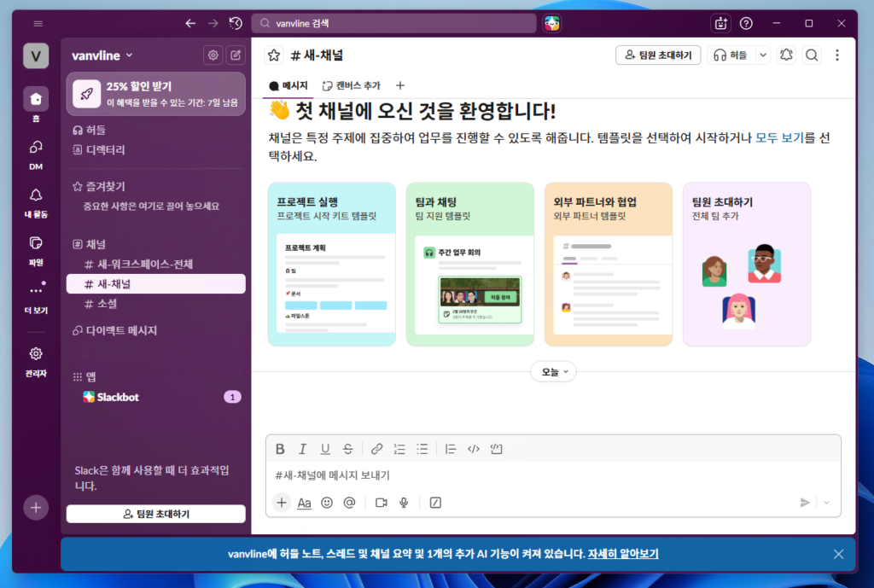Toggle channel notification bell
874x588 pixels.
(x=786, y=55)
